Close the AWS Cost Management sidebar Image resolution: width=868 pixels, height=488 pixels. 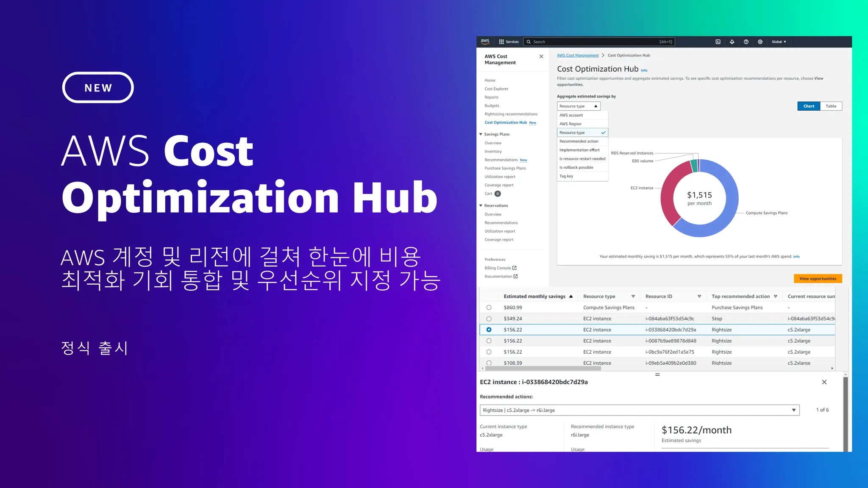[541, 56]
